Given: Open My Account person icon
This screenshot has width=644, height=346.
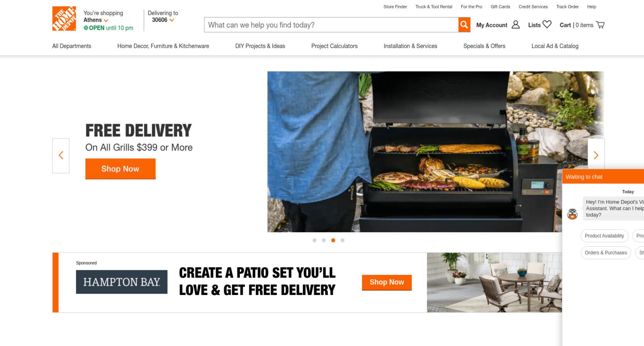Looking at the screenshot, I should (516, 25).
